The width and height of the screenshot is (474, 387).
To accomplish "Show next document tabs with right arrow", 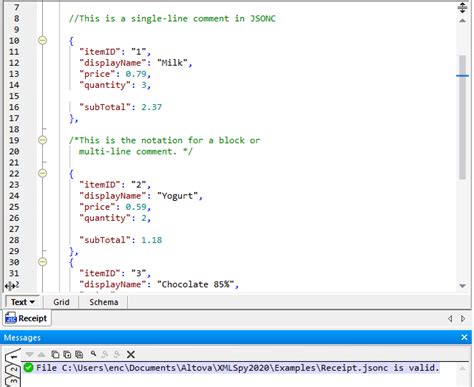I will click(463, 318).
